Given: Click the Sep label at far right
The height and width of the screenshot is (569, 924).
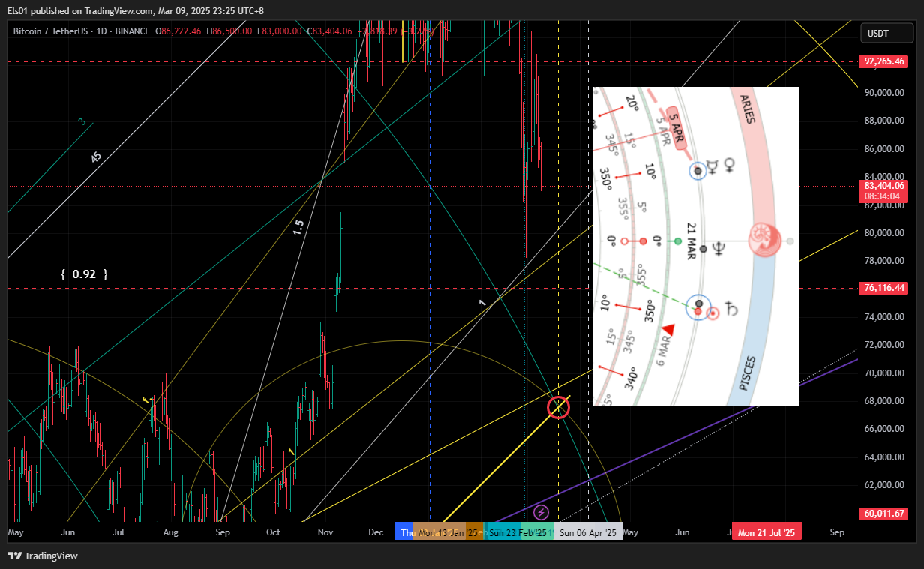Looking at the screenshot, I should click(x=838, y=532).
